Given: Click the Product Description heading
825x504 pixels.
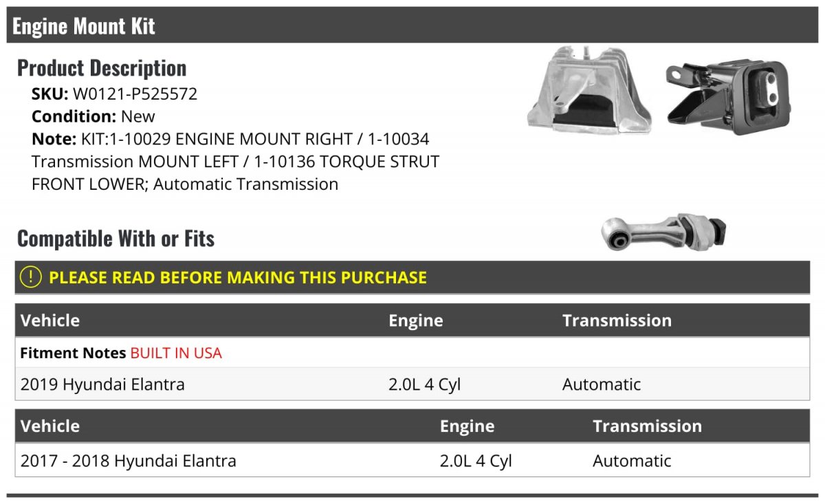Looking at the screenshot, I should (102, 67).
